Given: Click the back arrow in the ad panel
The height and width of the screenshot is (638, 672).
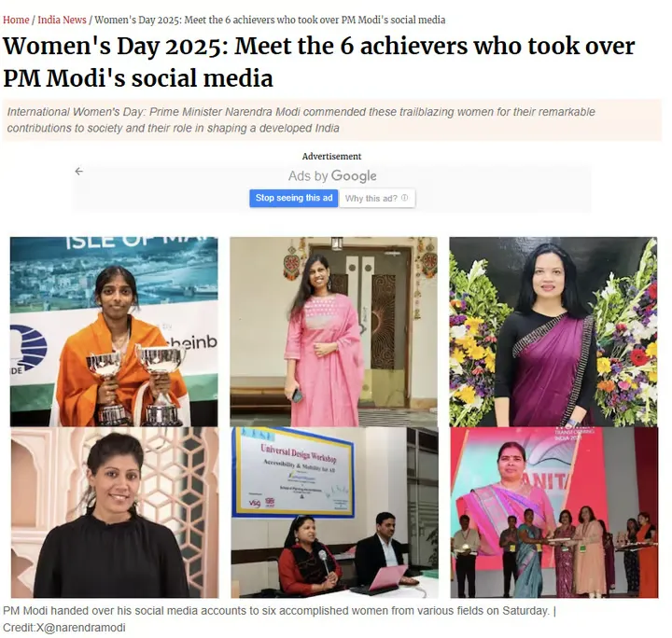Looking at the screenshot, I should click(x=78, y=172).
